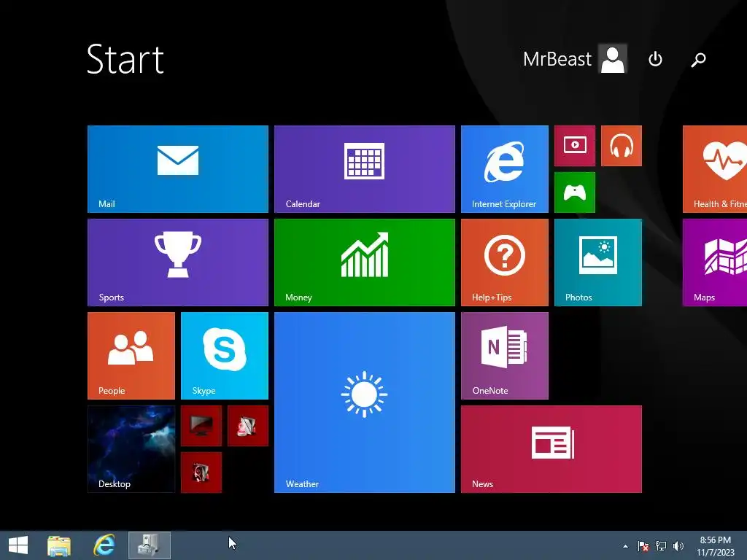Open the OneNote tile
This screenshot has height=560, width=747.
[505, 356]
